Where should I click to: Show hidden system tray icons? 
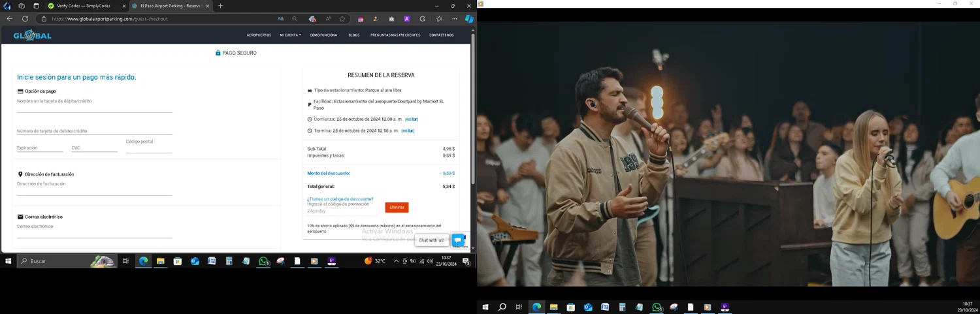click(396, 261)
